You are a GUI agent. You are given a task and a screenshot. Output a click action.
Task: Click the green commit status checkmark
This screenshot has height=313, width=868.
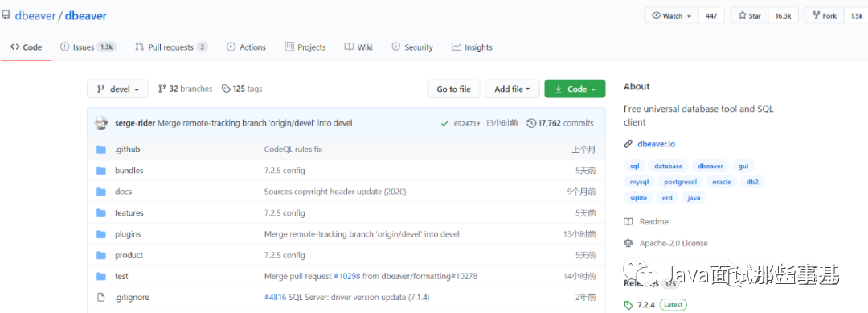[x=444, y=124]
